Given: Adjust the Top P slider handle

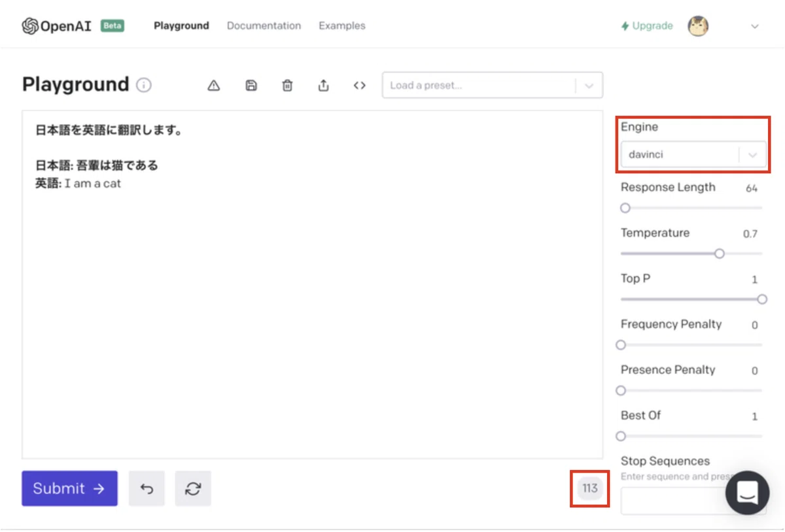Looking at the screenshot, I should coord(762,299).
